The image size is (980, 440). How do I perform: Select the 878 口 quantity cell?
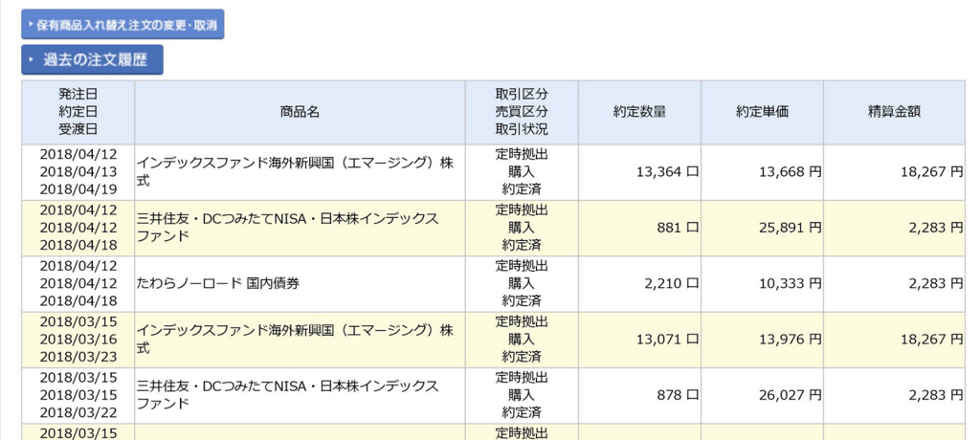(639, 396)
